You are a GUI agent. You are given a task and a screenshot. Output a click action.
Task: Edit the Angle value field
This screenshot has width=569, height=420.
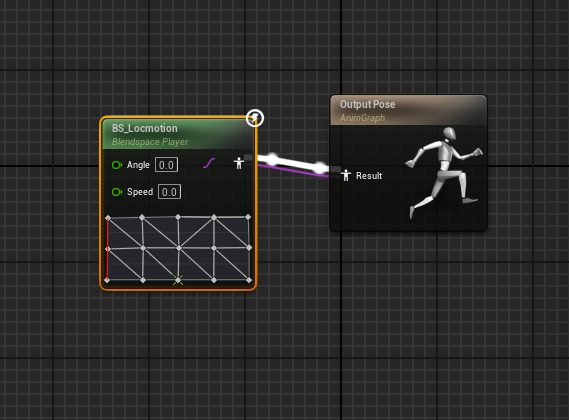click(167, 165)
